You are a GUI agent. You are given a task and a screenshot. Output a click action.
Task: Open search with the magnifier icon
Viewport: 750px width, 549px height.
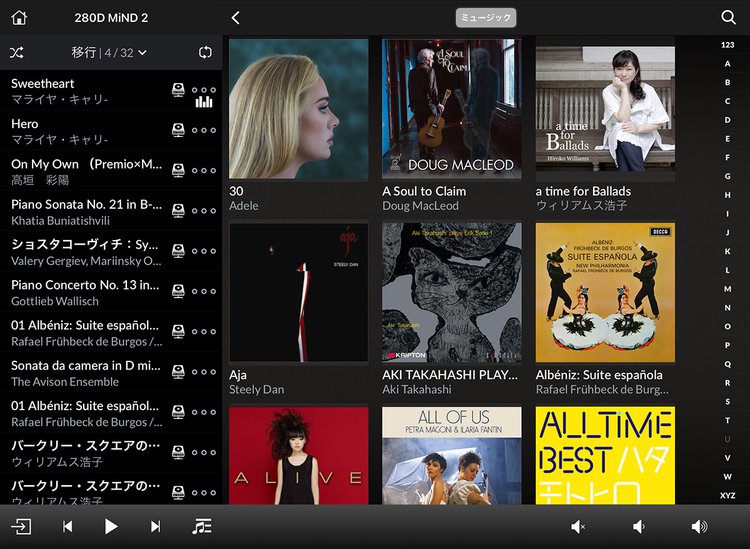click(x=728, y=18)
